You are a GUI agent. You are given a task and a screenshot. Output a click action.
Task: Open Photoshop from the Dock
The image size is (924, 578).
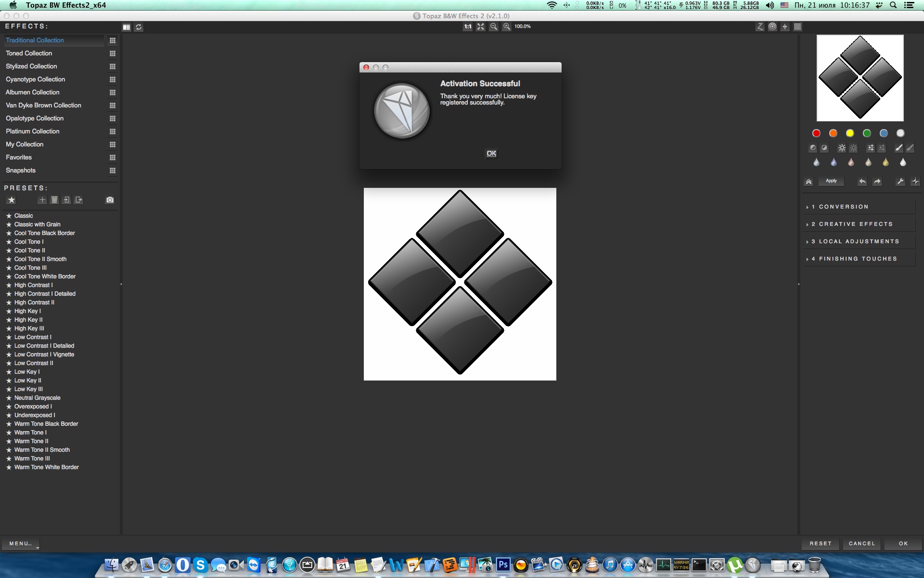(503, 565)
